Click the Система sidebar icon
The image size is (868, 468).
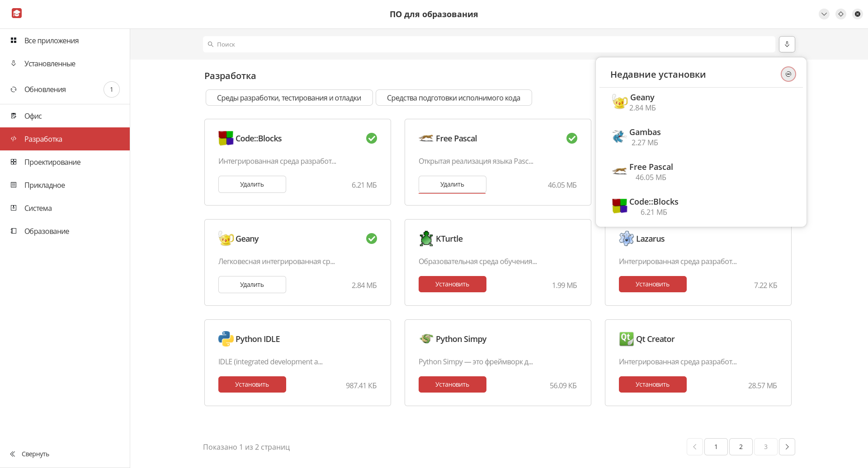click(x=14, y=208)
